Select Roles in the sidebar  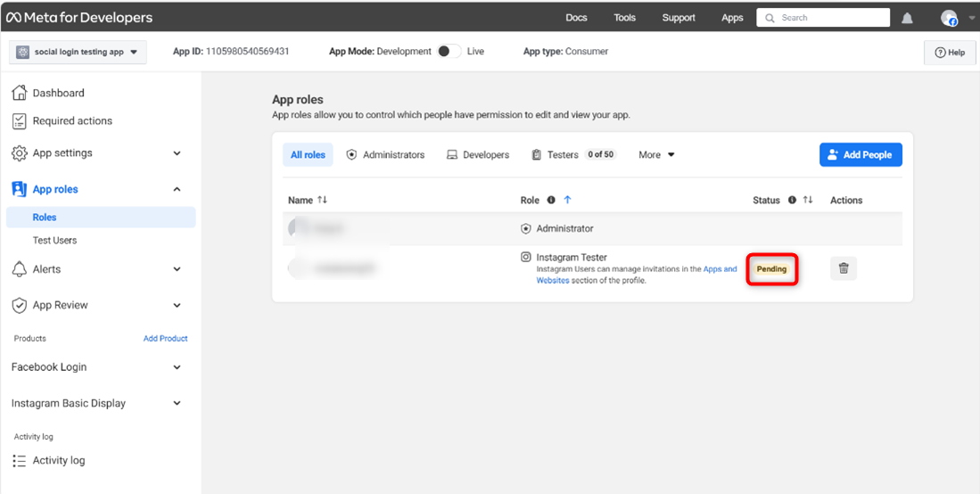tap(101, 217)
